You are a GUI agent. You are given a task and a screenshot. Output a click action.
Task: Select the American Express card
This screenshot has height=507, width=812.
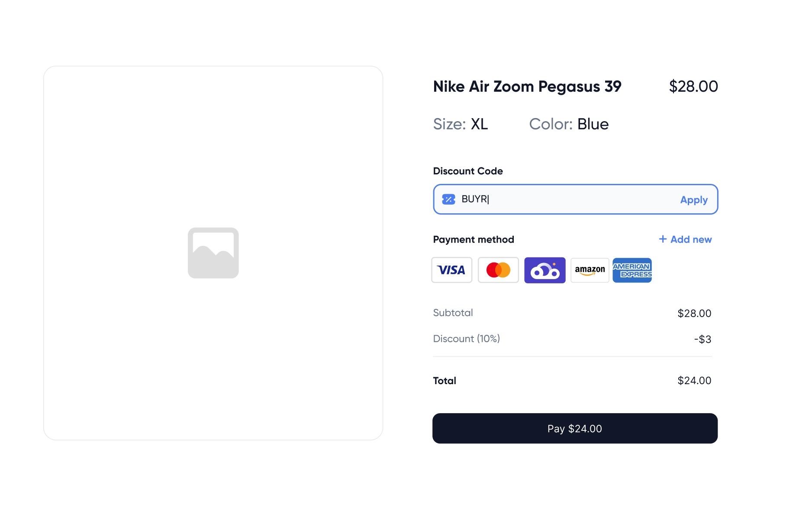coord(632,270)
